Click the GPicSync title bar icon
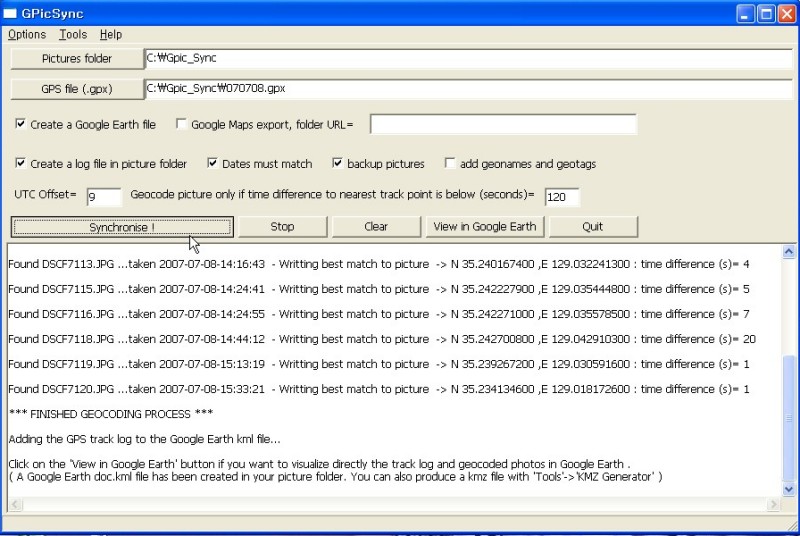Image resolution: width=800 pixels, height=536 pixels. click(10, 13)
